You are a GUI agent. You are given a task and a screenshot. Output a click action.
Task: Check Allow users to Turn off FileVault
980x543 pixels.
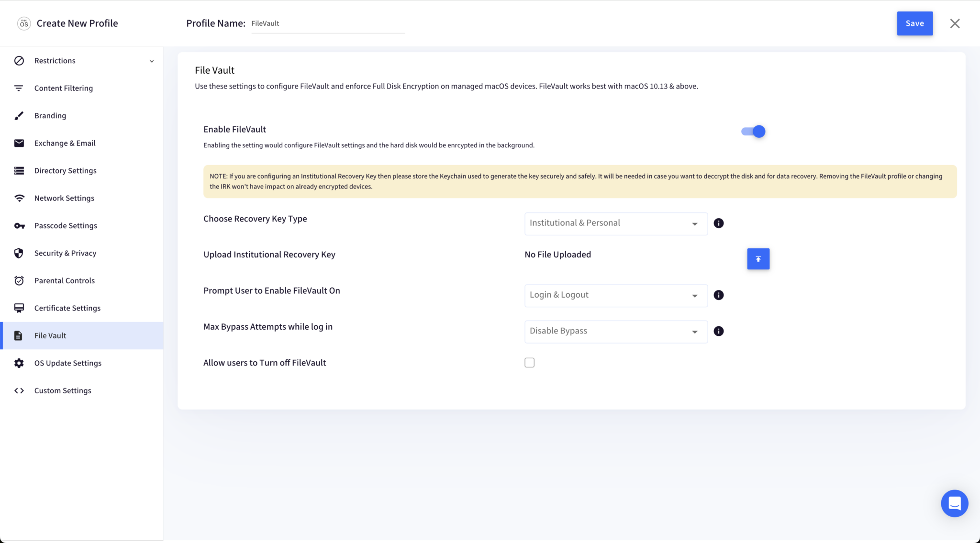click(530, 363)
